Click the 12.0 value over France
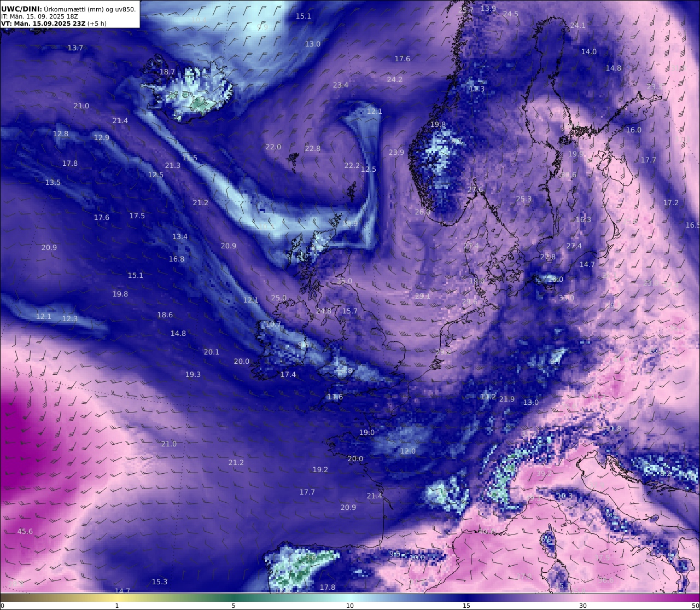The image size is (700, 610). (408, 451)
